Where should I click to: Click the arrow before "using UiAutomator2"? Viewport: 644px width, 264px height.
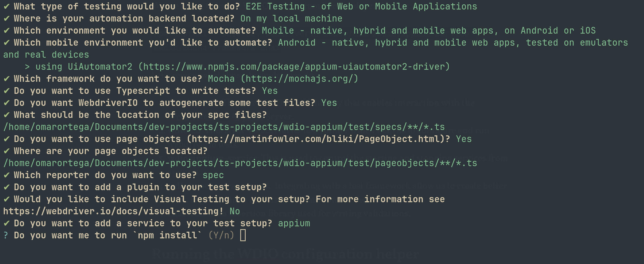[x=27, y=67]
